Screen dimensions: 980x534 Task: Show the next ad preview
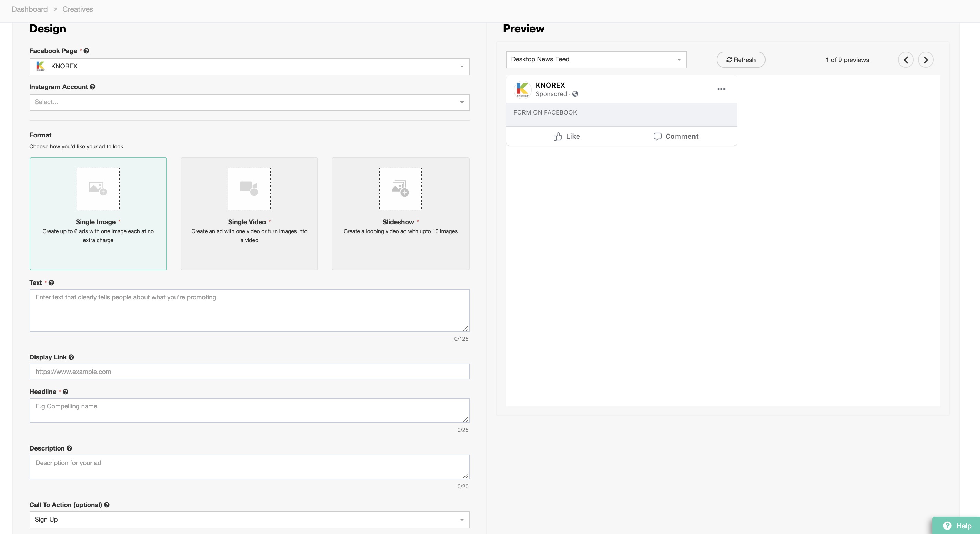click(x=925, y=60)
